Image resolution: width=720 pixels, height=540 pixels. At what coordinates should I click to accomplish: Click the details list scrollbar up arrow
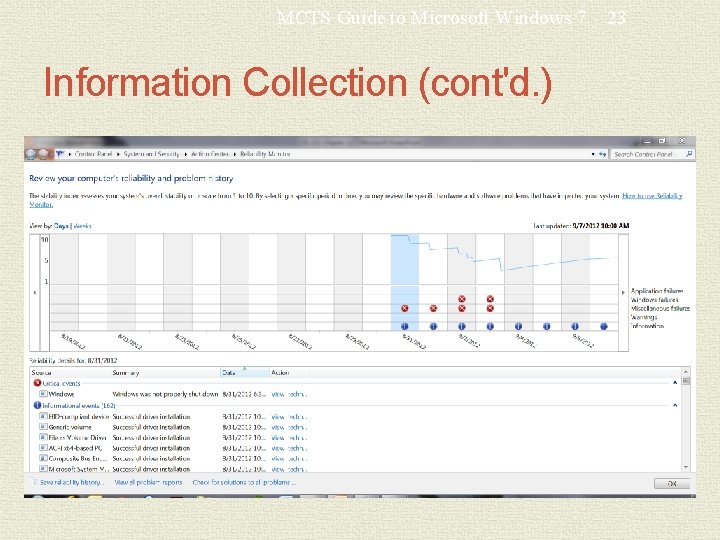(686, 371)
